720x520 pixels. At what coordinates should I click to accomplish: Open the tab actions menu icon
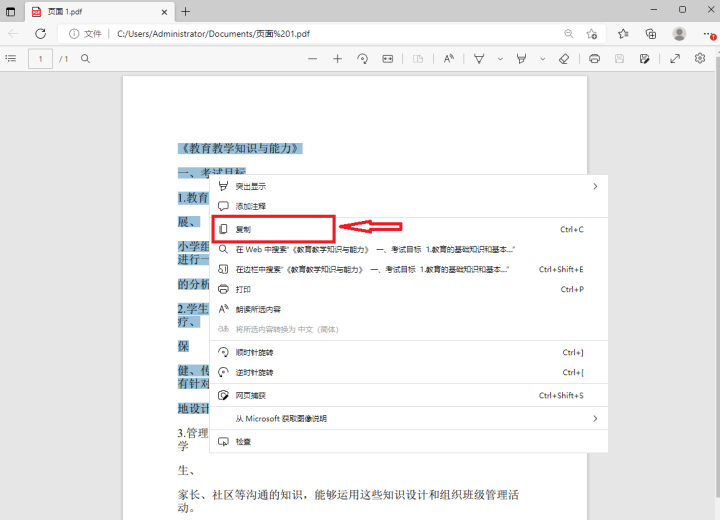pyautogui.click(x=10, y=11)
